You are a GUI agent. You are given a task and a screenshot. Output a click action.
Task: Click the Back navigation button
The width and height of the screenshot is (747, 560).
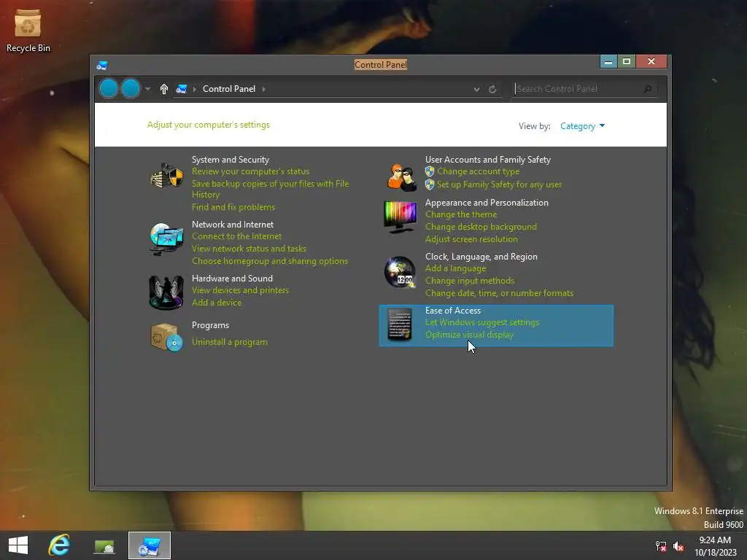tap(109, 88)
